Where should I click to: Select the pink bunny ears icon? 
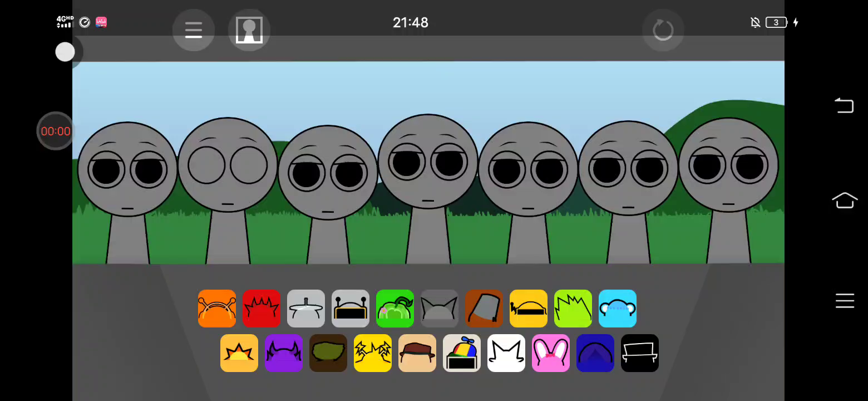[x=551, y=353]
